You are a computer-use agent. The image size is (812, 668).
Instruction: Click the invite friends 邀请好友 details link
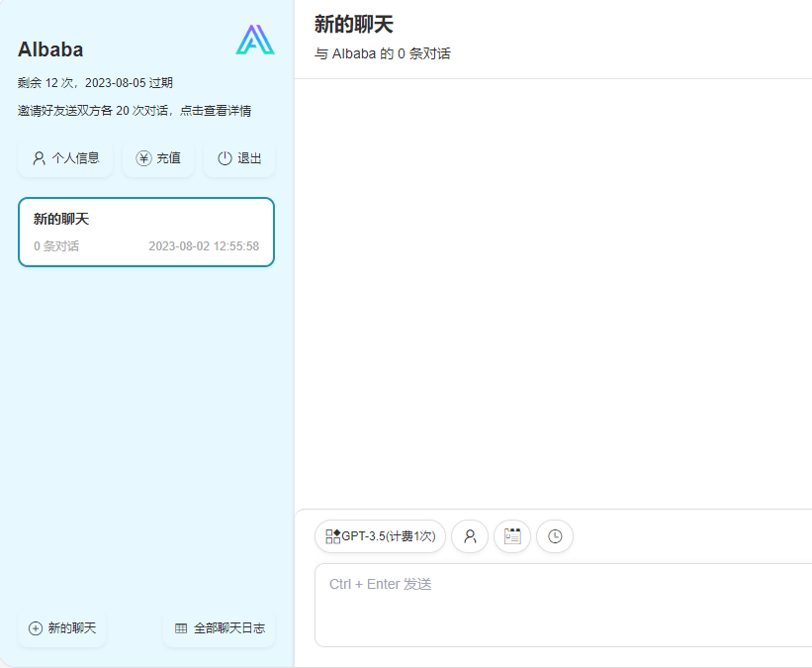135,111
